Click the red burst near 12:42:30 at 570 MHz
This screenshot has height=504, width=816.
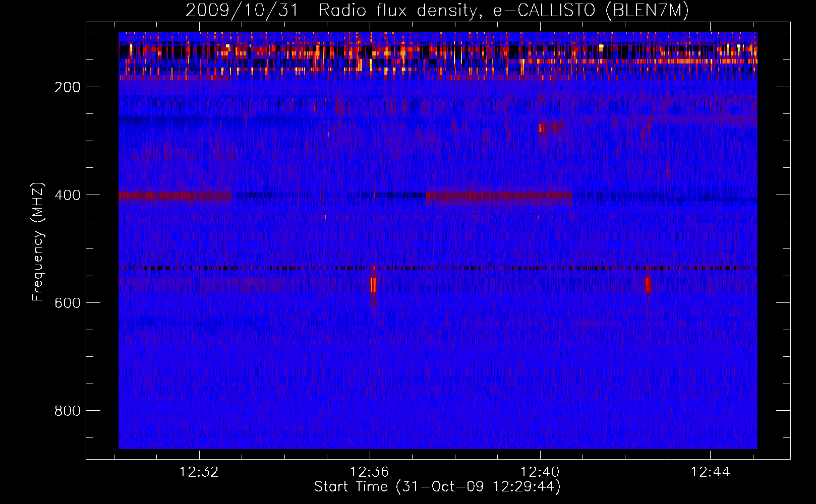pos(648,285)
